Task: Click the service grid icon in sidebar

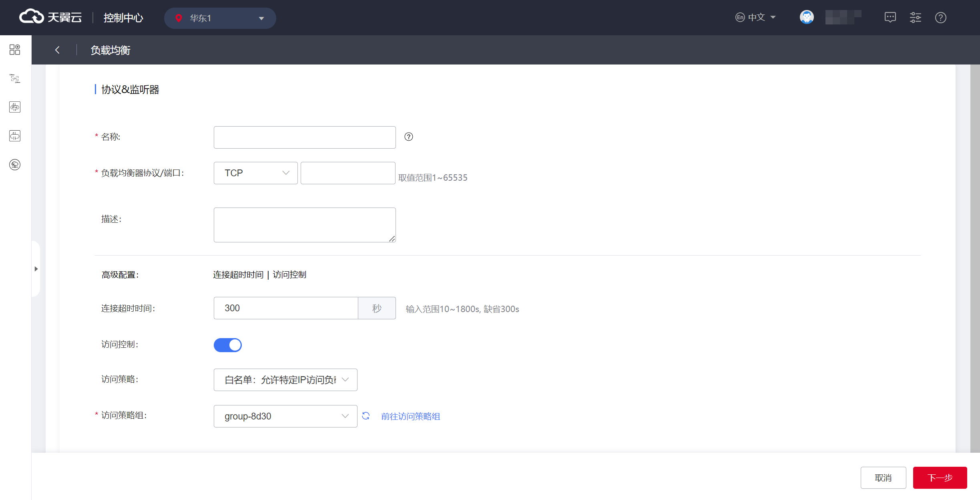Action: 15,50
